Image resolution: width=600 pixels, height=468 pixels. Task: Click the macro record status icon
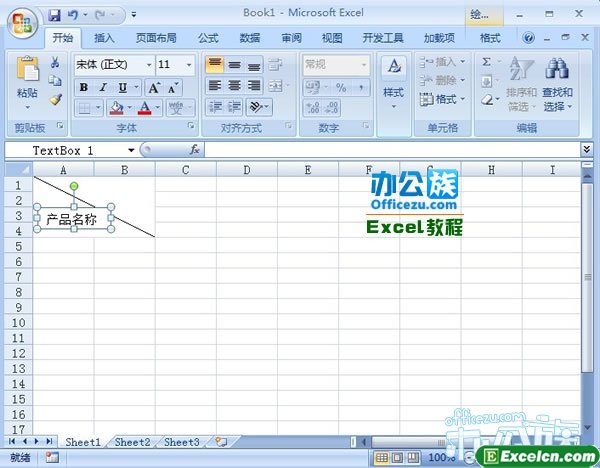click(52, 457)
